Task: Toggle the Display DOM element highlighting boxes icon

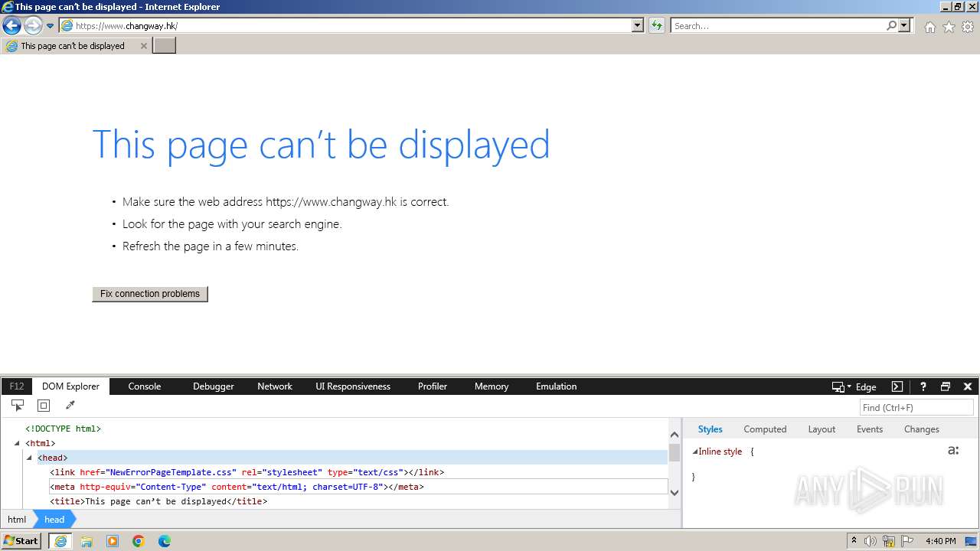Action: pyautogui.click(x=44, y=406)
